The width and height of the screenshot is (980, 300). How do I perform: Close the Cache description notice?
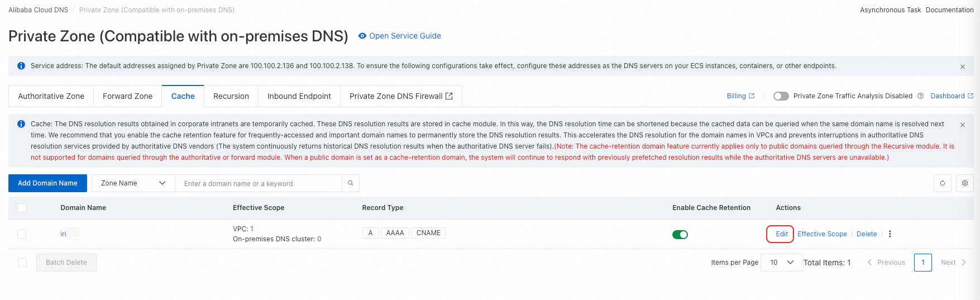963,125
